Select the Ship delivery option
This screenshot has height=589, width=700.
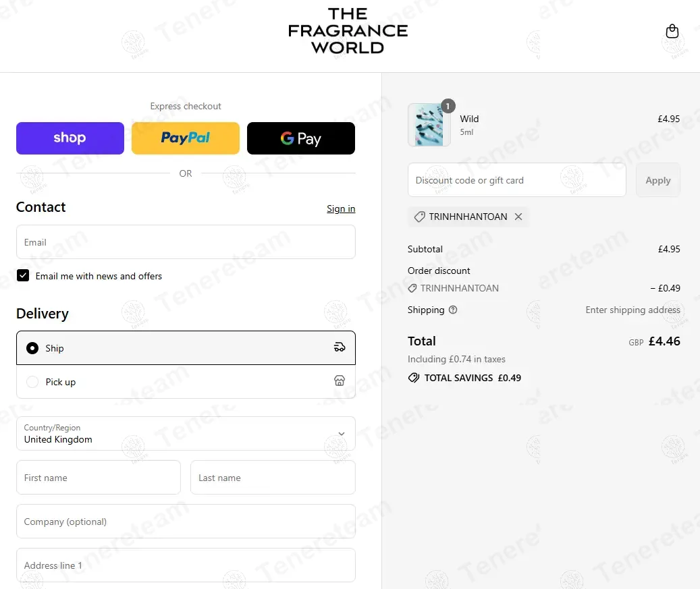tap(186, 348)
